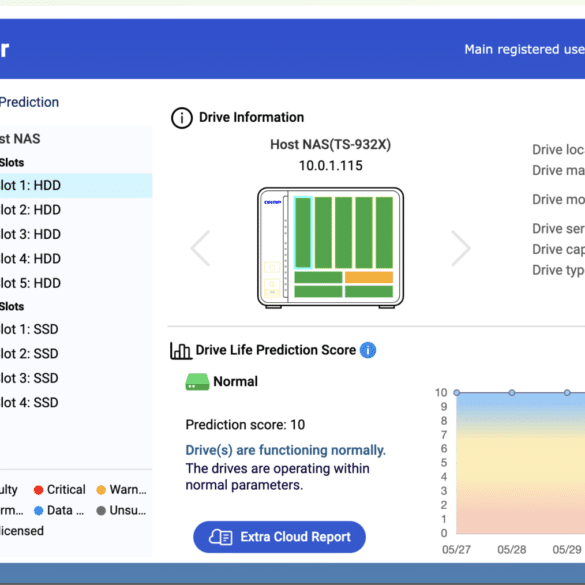Click the red Critical legend dot
Screen dimensions: 585x585
[38, 490]
